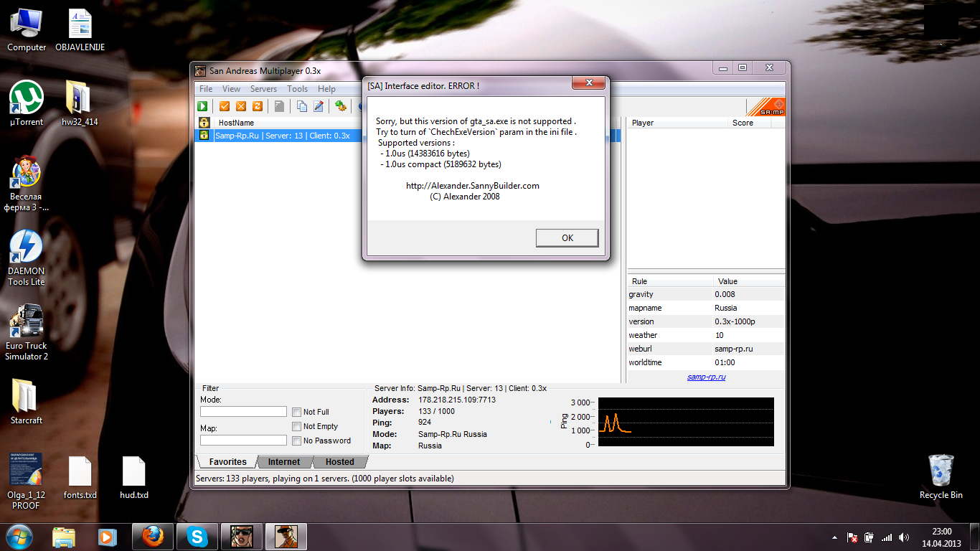The width and height of the screenshot is (980, 551).
Task: Switch to the Internet tab
Action: pos(284,462)
